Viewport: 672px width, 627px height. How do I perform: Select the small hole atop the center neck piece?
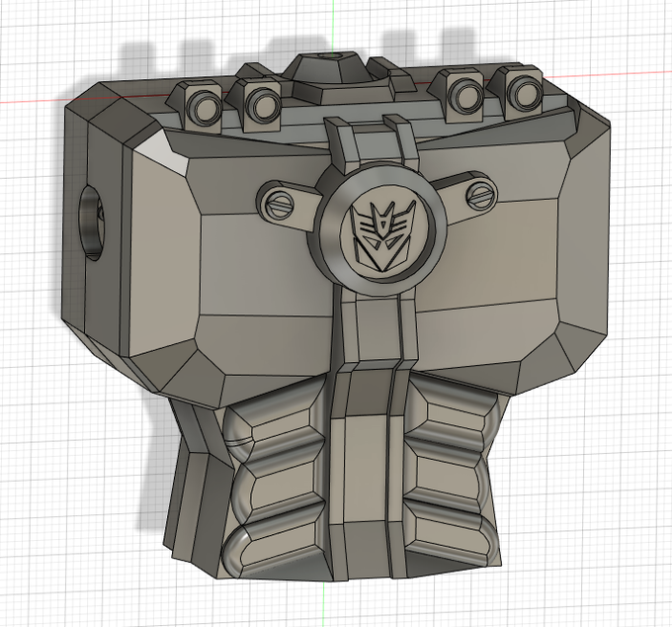[330, 56]
